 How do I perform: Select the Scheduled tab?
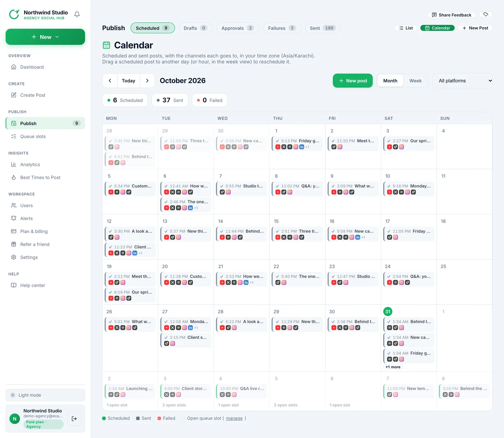(153, 28)
